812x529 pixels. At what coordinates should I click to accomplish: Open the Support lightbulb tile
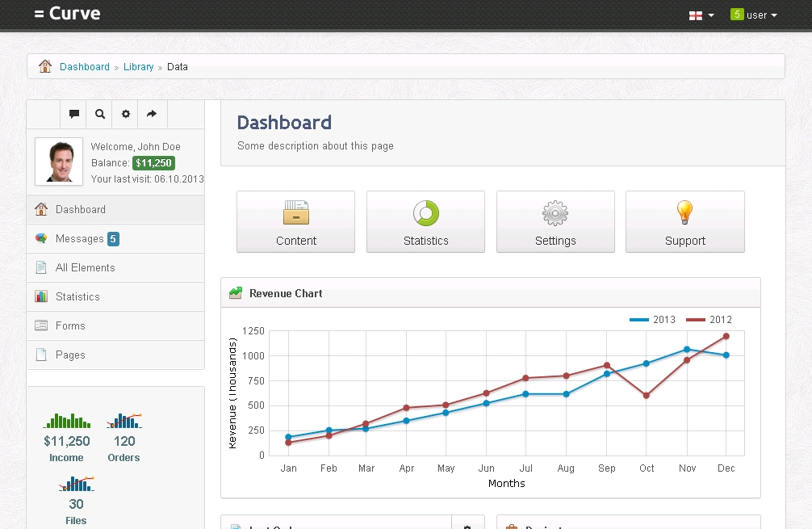(684, 222)
